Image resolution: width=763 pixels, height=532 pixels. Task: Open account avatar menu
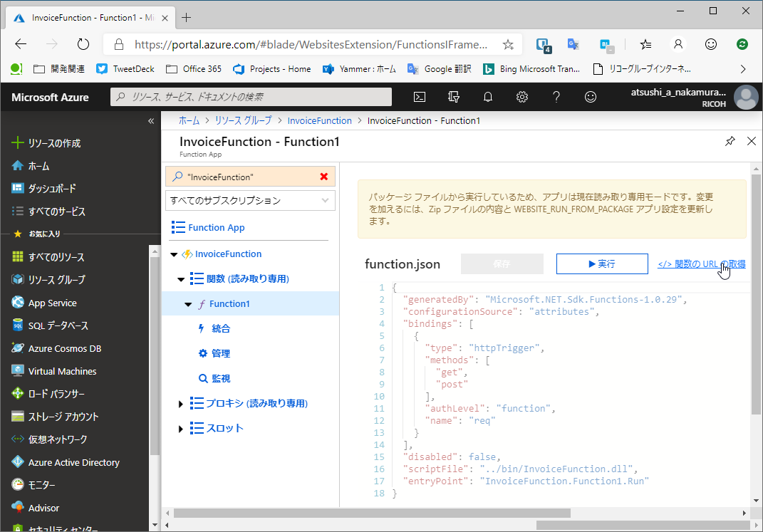[746, 98]
